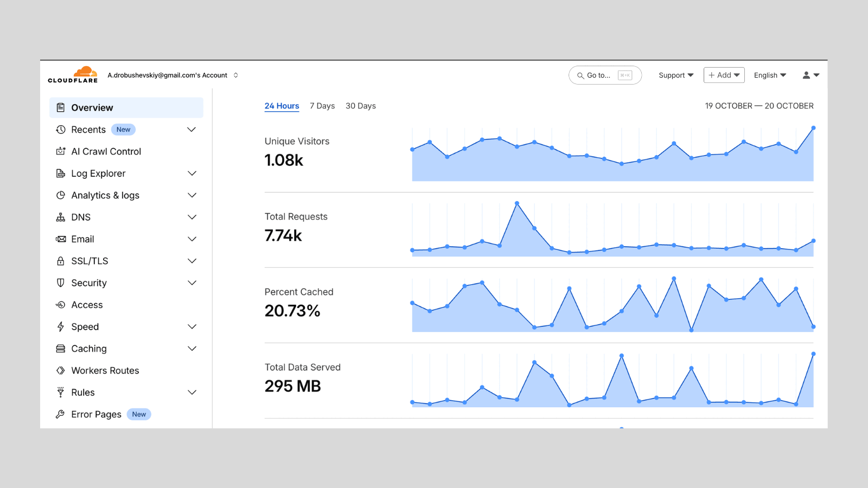Click the Add button
The width and height of the screenshot is (868, 488).
[724, 75]
